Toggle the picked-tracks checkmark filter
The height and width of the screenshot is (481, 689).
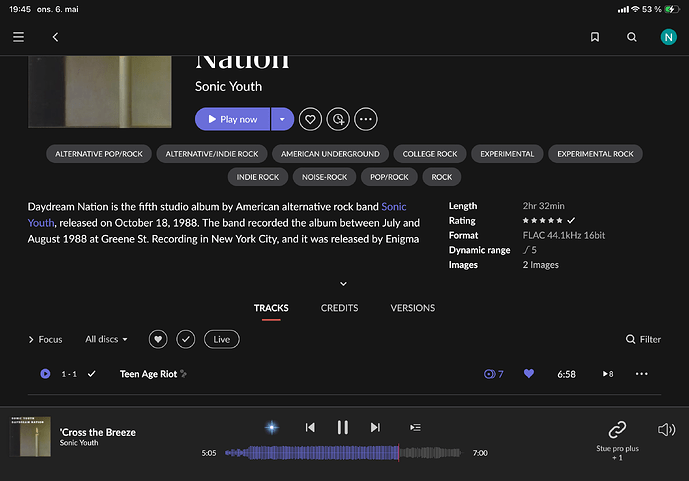pos(186,339)
